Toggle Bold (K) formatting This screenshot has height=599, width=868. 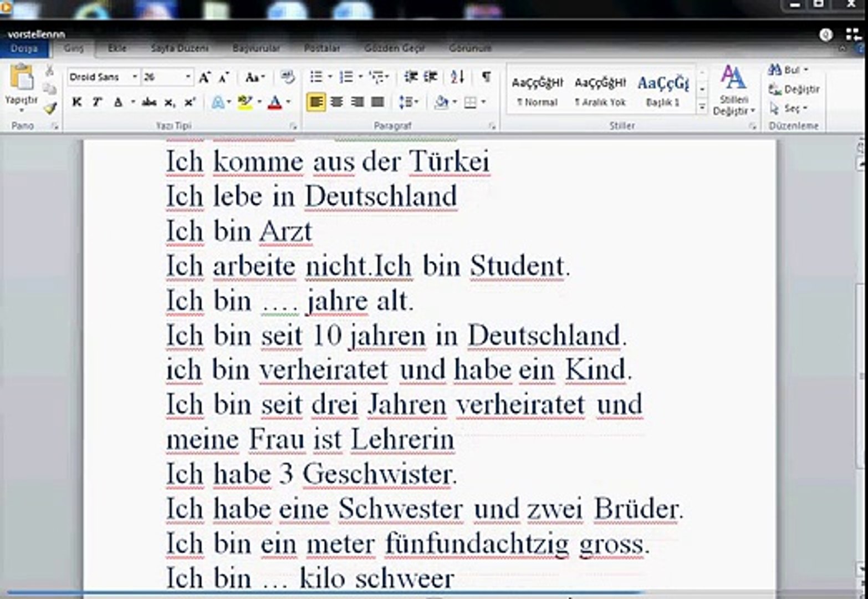click(x=77, y=102)
